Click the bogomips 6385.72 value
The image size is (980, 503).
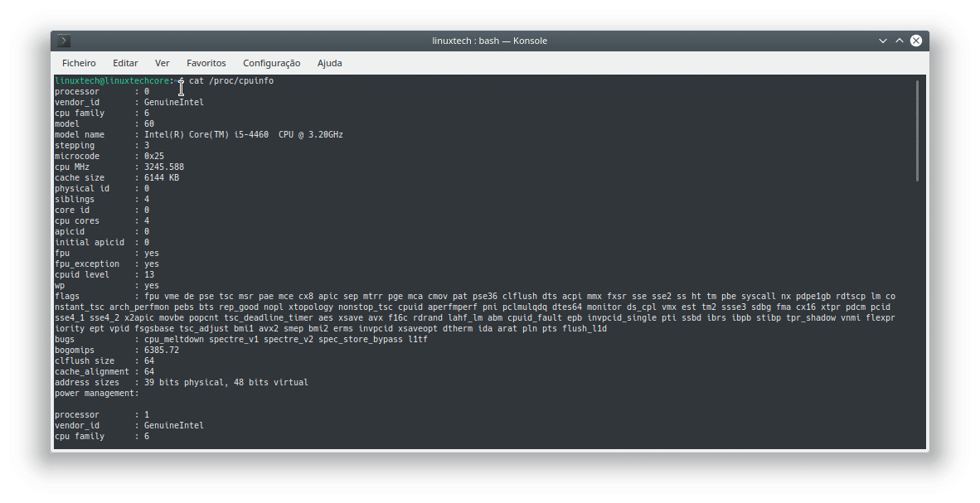coord(161,351)
